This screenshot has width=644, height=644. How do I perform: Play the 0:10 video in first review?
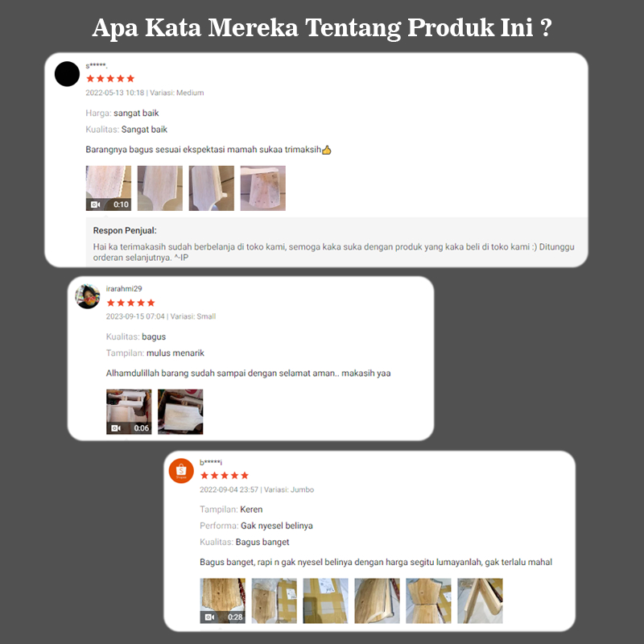pyautogui.click(x=109, y=188)
